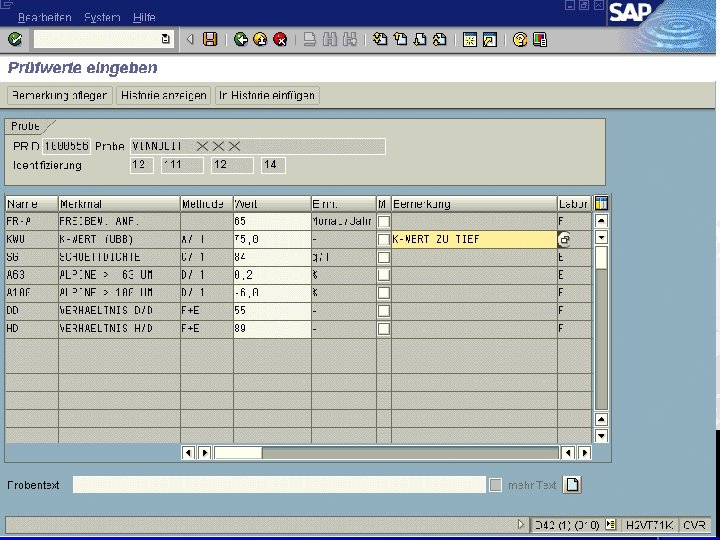720x540 pixels.
Task: Go to previous page icon
Action: 400,39
